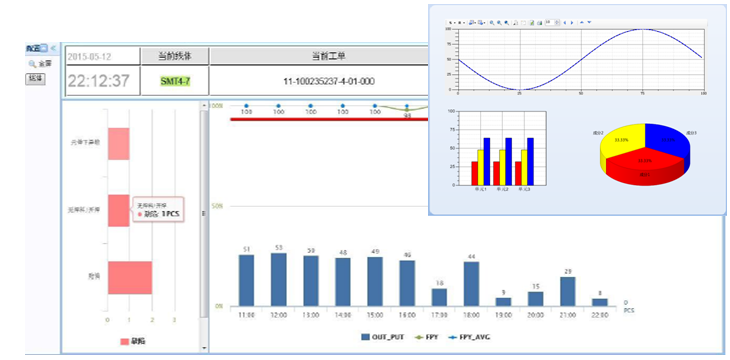The width and height of the screenshot is (730, 360).
Task: Click the zoom-in magnifier in chart toolbar
Action: [x=492, y=22]
